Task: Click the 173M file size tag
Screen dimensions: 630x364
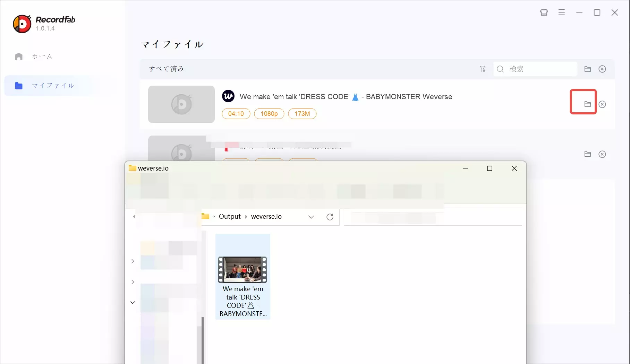Action: tap(302, 114)
